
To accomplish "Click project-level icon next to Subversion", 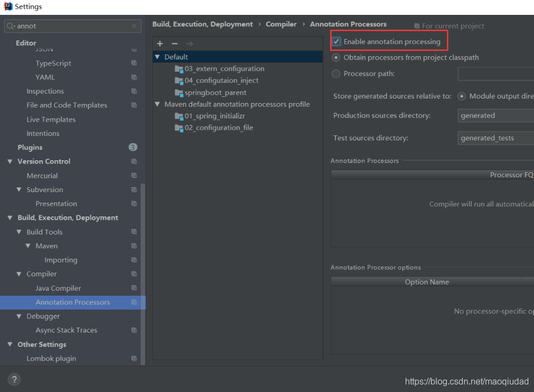I will pos(134,189).
